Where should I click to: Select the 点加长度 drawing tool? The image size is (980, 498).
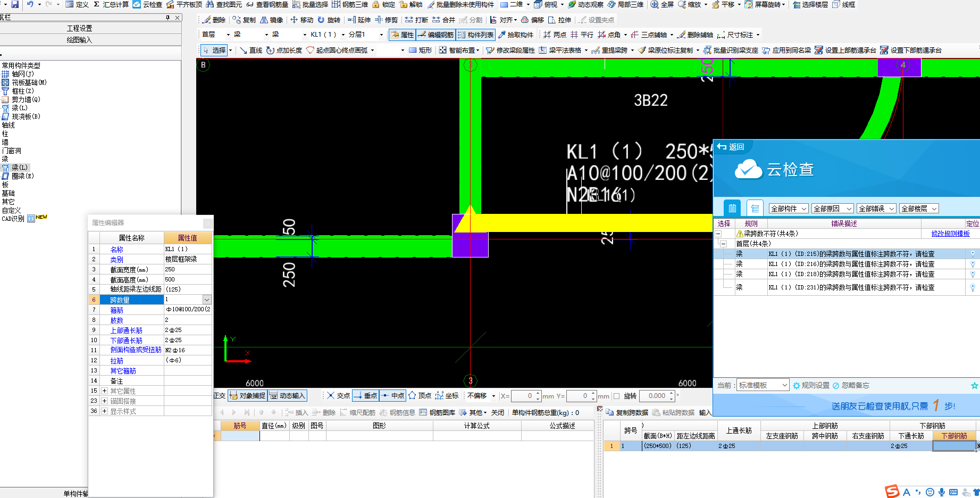pos(284,50)
